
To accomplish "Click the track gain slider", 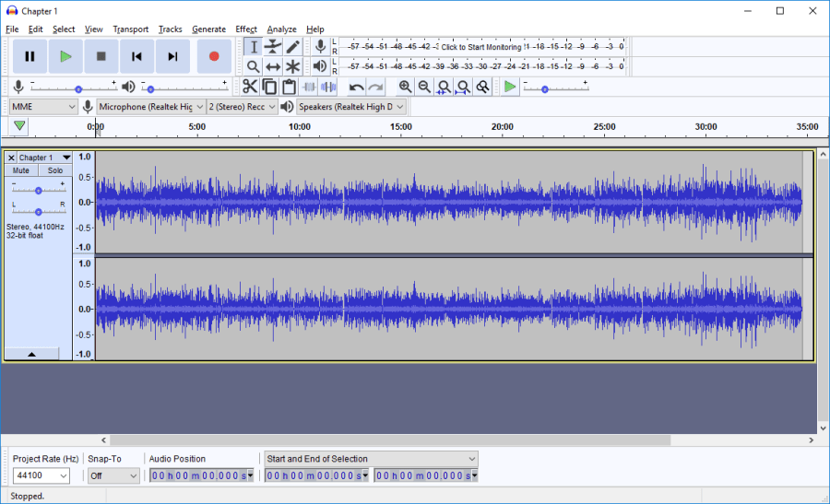I will [38, 190].
